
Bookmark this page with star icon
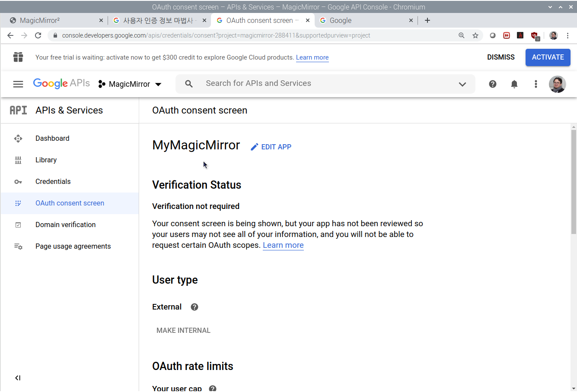tap(475, 35)
